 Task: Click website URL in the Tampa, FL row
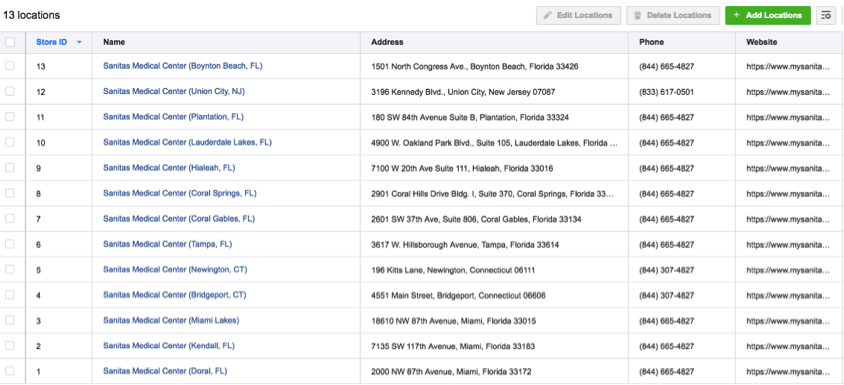787,245
